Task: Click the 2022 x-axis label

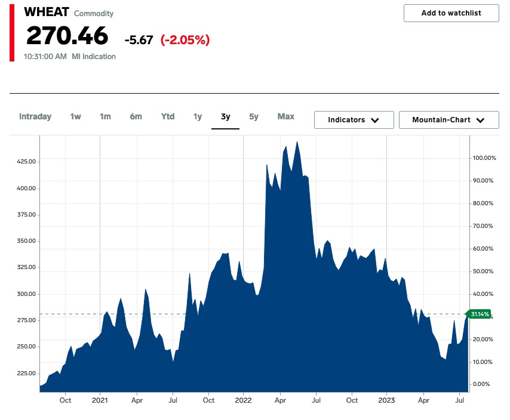Action: click(243, 400)
